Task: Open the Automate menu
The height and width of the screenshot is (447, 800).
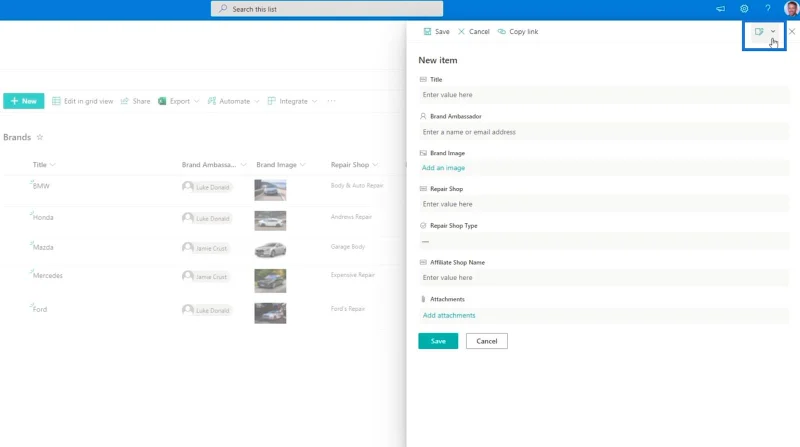Action: tap(234, 101)
